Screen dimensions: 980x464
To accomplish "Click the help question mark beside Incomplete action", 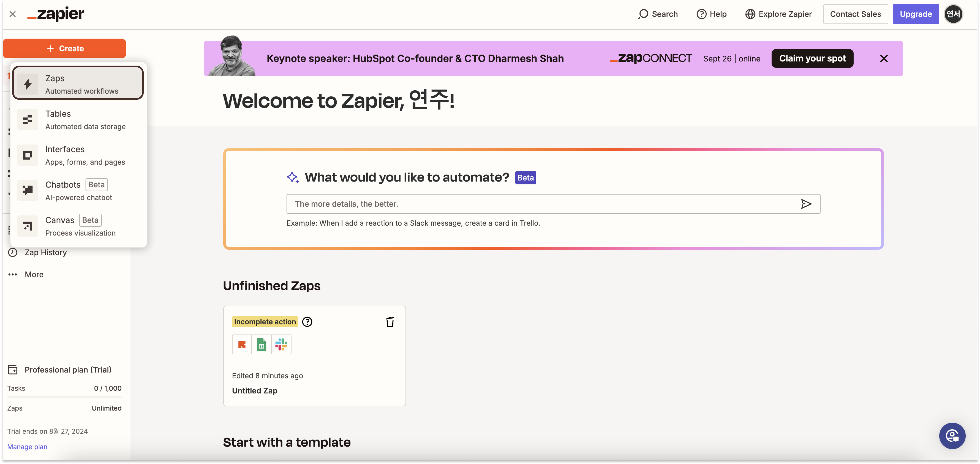I will (x=307, y=322).
